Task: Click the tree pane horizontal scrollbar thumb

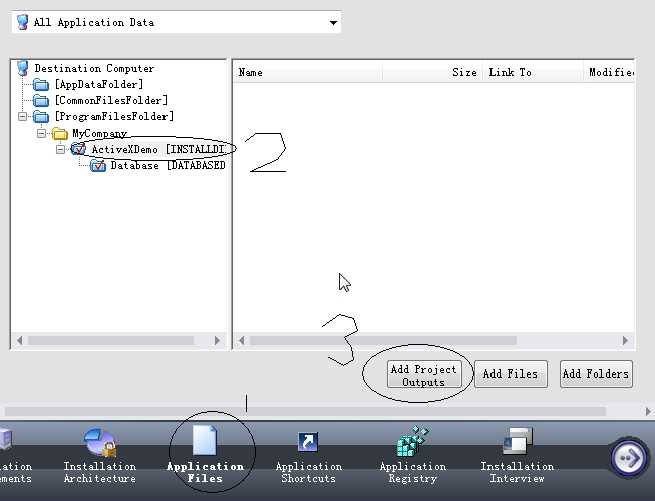Action: 111,341
